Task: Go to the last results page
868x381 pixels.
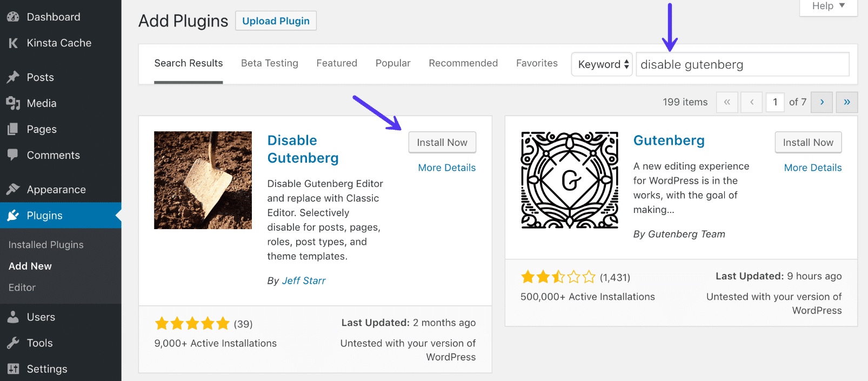Action: coord(846,102)
